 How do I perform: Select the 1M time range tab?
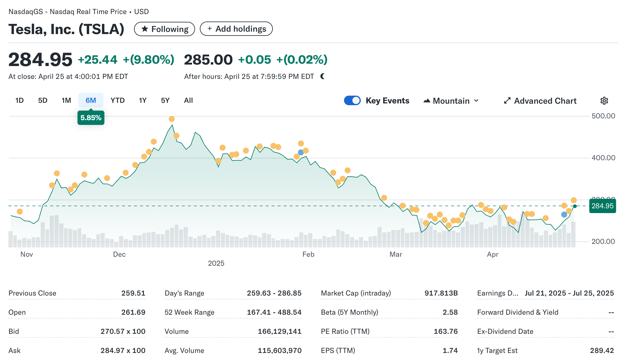[x=66, y=100]
